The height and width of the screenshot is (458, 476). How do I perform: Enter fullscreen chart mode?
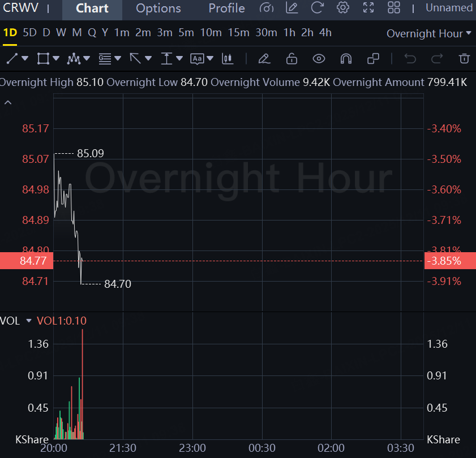coord(368,8)
